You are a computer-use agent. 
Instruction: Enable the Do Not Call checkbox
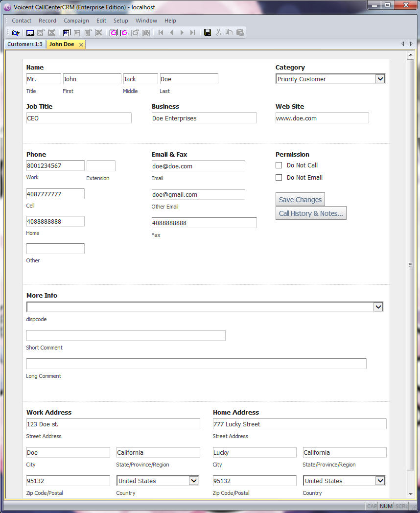pos(279,165)
